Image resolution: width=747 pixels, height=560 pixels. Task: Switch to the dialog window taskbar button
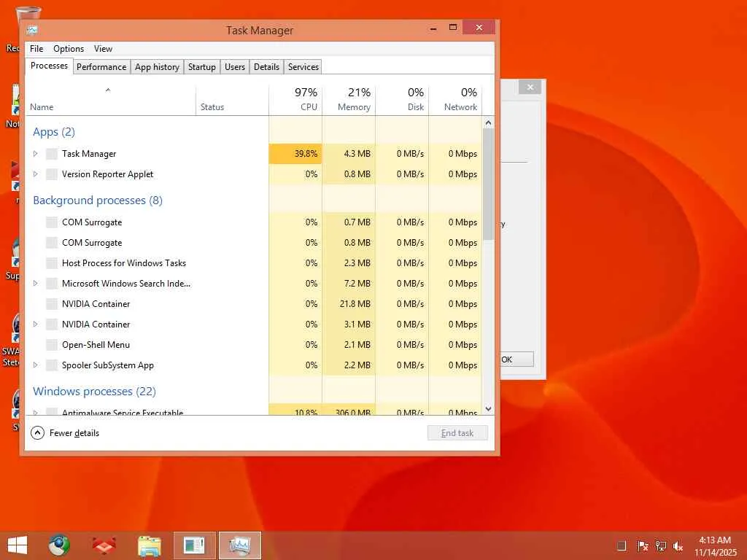click(194, 545)
